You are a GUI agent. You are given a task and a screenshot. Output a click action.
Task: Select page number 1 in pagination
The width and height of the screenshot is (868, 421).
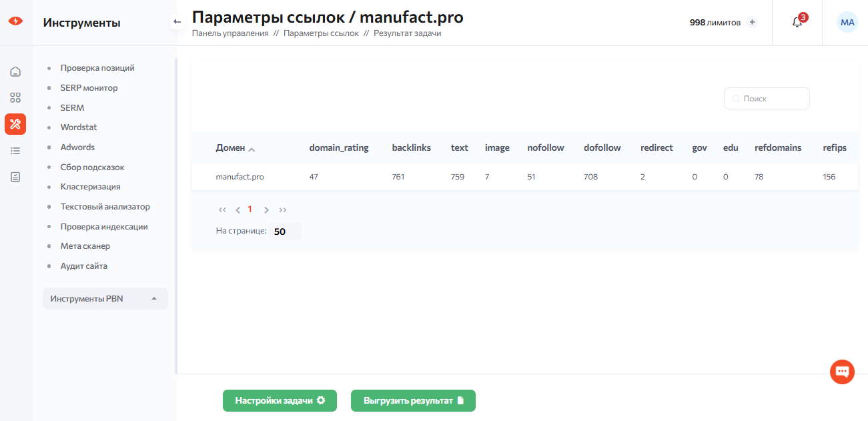(x=250, y=209)
